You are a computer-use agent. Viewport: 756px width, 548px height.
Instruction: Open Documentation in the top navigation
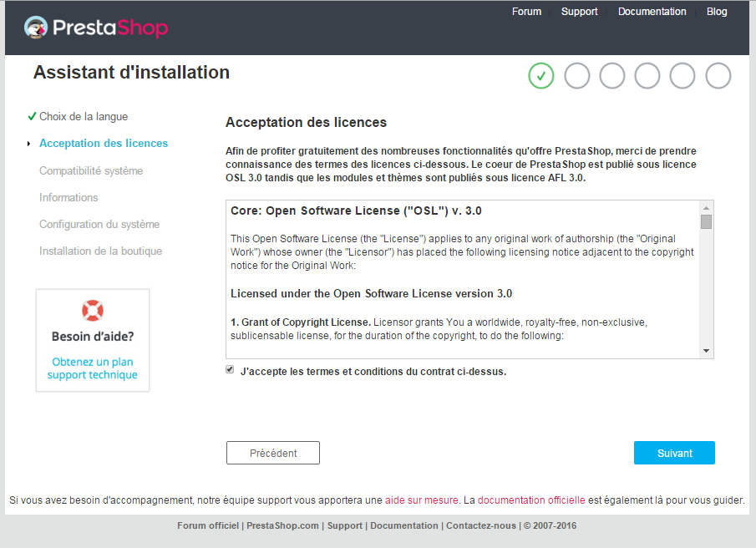(652, 12)
